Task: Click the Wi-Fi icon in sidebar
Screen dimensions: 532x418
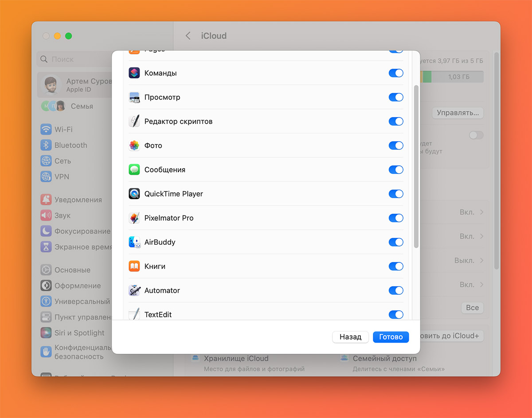Action: pyautogui.click(x=46, y=129)
